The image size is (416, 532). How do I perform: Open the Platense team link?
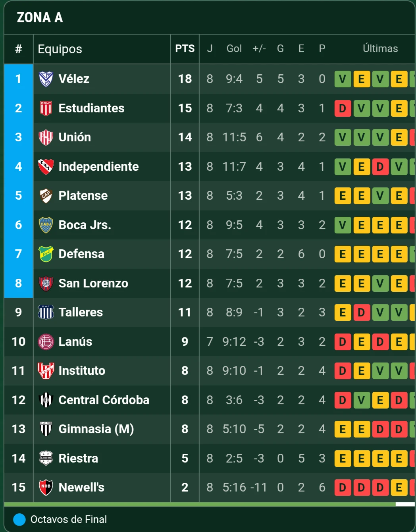[x=83, y=196]
